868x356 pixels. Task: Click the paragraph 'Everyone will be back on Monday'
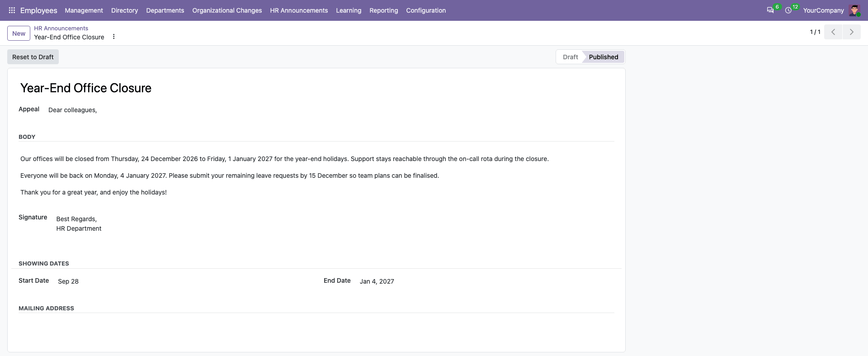[x=230, y=176]
